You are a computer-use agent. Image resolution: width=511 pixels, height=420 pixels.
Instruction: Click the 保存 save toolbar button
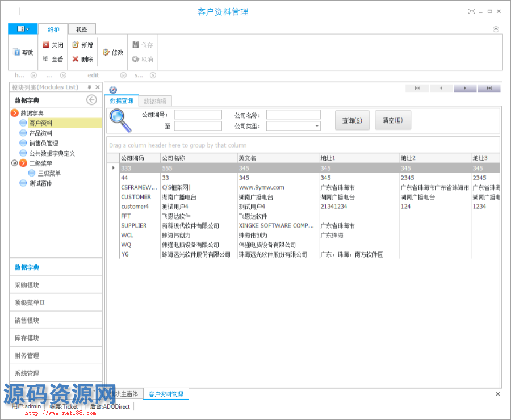click(143, 45)
